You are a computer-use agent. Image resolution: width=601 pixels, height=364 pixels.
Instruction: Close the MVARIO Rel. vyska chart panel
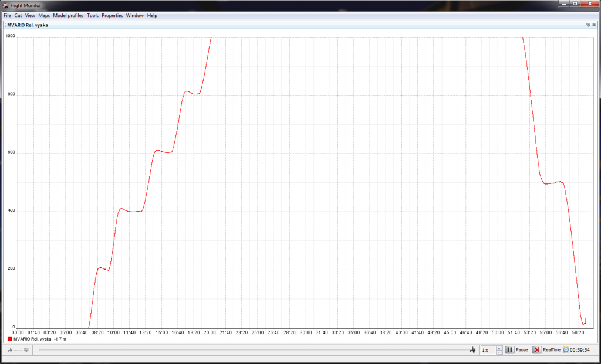[595, 25]
